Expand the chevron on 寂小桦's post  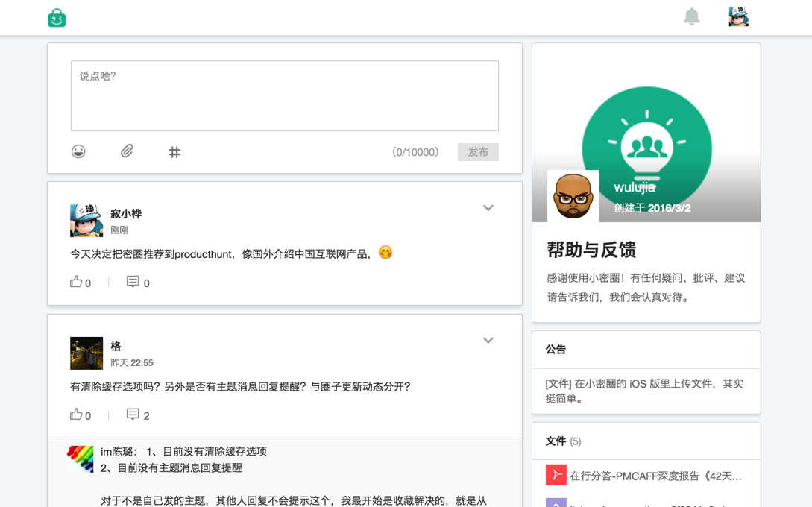[488, 208]
